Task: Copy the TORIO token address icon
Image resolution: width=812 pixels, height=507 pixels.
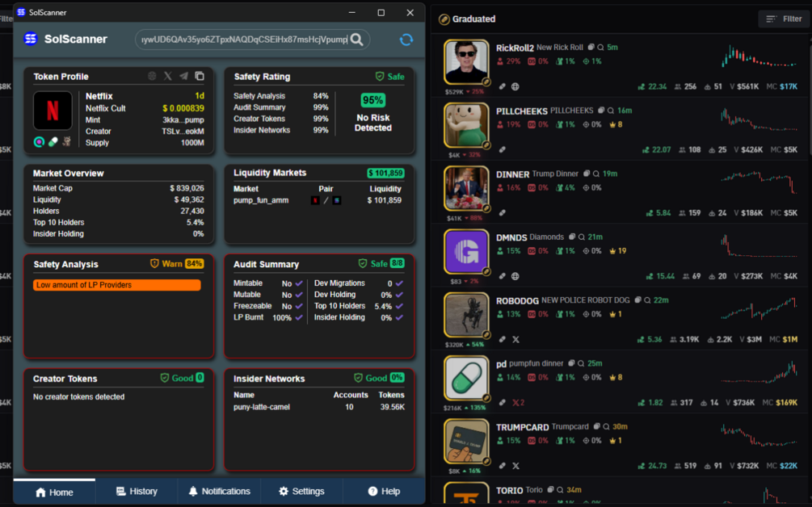Action: coord(551,489)
